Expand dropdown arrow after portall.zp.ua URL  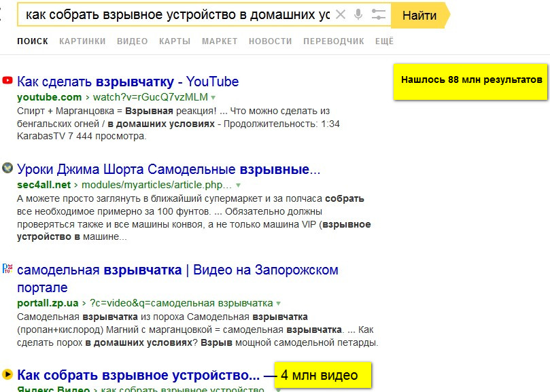coord(278,303)
